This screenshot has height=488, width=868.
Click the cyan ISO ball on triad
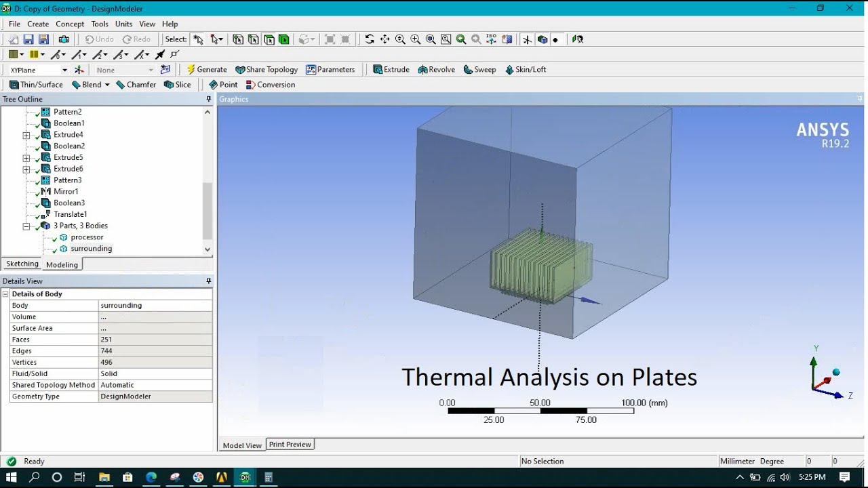pos(836,372)
